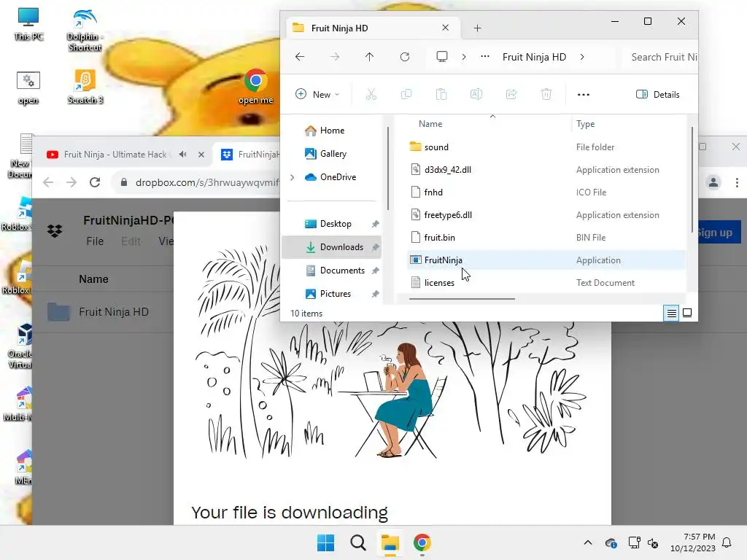Click Dropbox Sign up button
Image resolution: width=747 pixels, height=560 pixels.
[719, 233]
